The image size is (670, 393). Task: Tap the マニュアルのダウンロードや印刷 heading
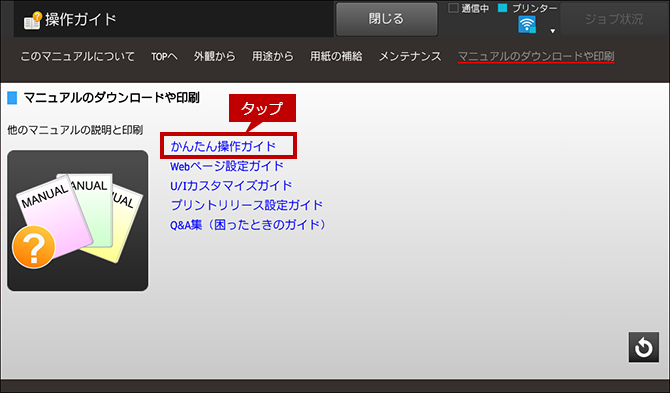pos(112,98)
